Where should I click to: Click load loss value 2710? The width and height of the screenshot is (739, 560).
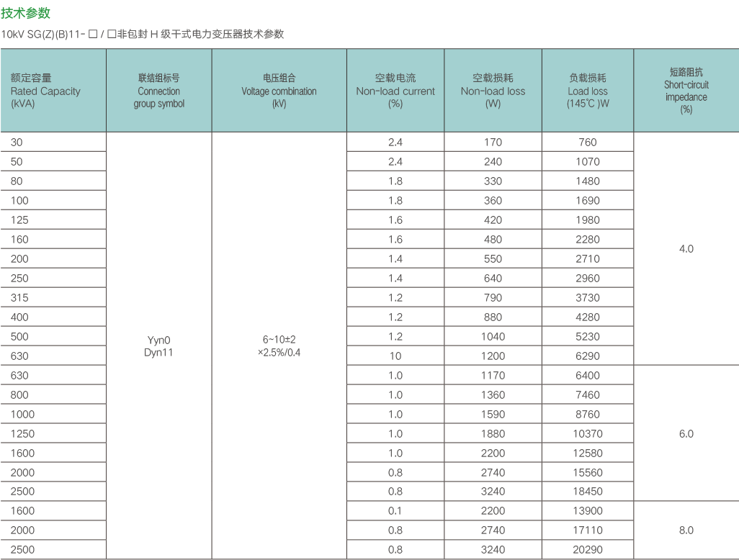(x=588, y=258)
